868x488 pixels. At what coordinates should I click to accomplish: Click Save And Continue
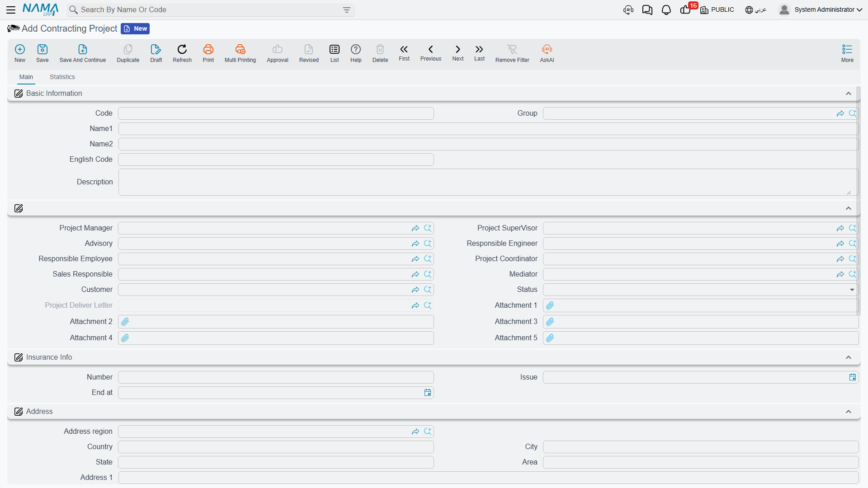(x=83, y=53)
